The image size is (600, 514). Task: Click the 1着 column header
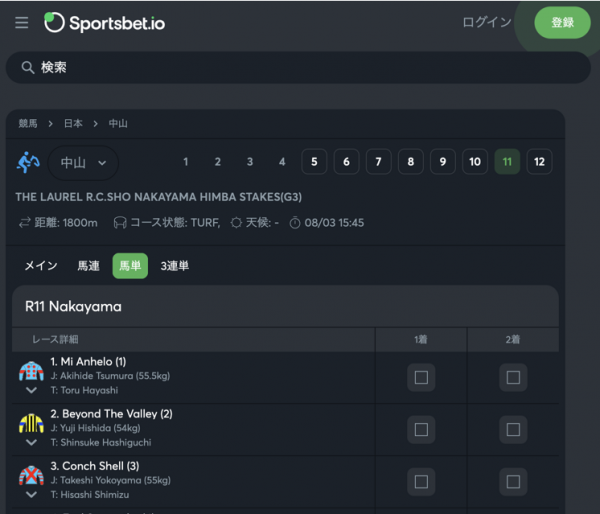tap(421, 339)
